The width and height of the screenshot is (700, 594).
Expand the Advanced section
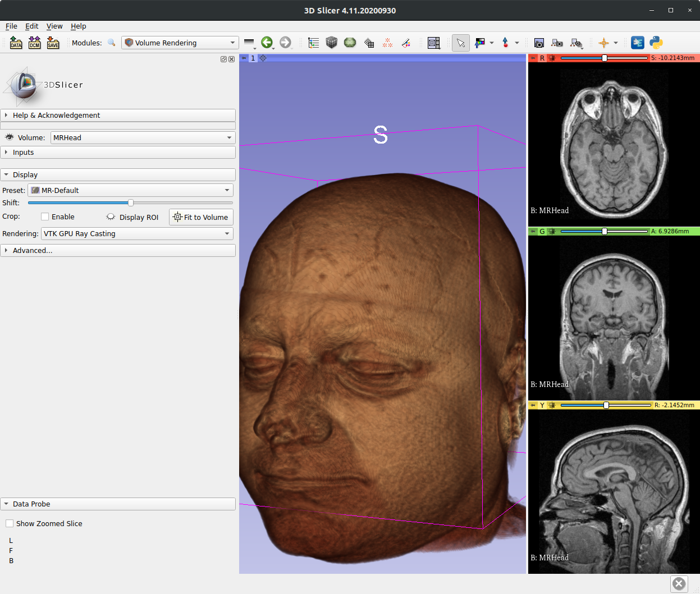pos(33,251)
